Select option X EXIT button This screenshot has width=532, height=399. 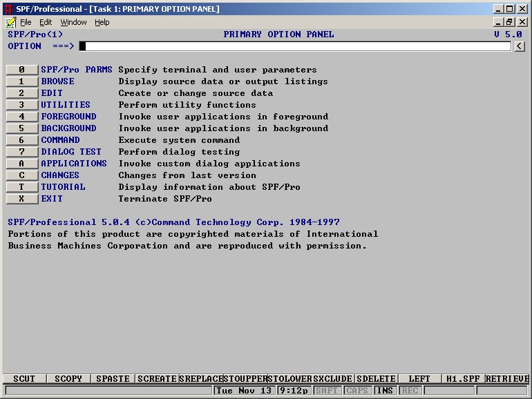point(21,199)
